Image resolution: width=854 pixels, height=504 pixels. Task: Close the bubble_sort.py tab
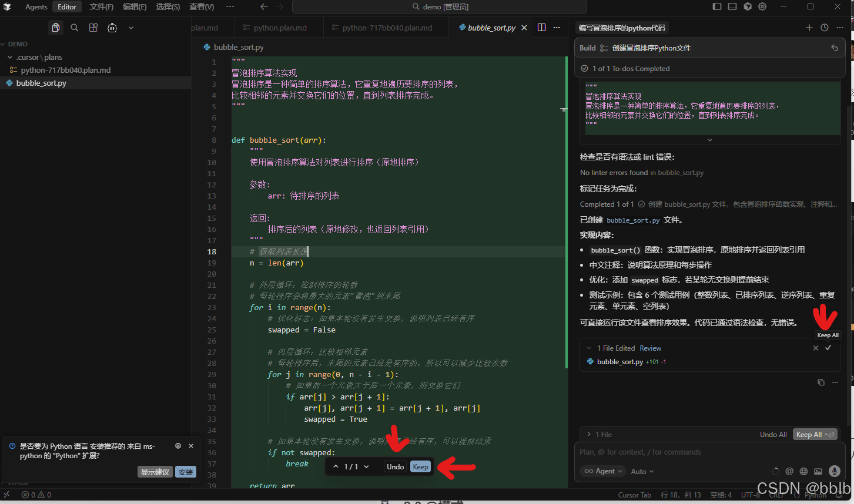524,28
